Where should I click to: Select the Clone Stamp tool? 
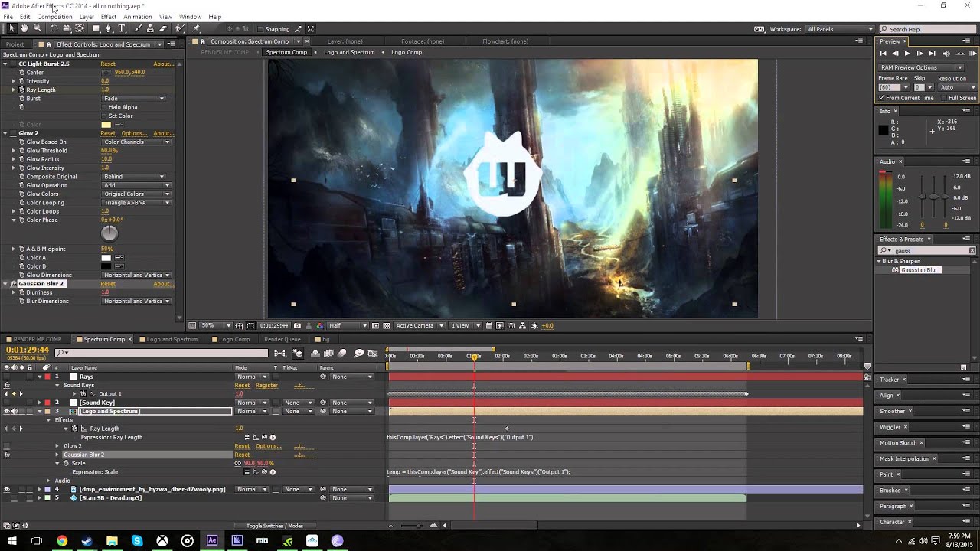coord(151,28)
